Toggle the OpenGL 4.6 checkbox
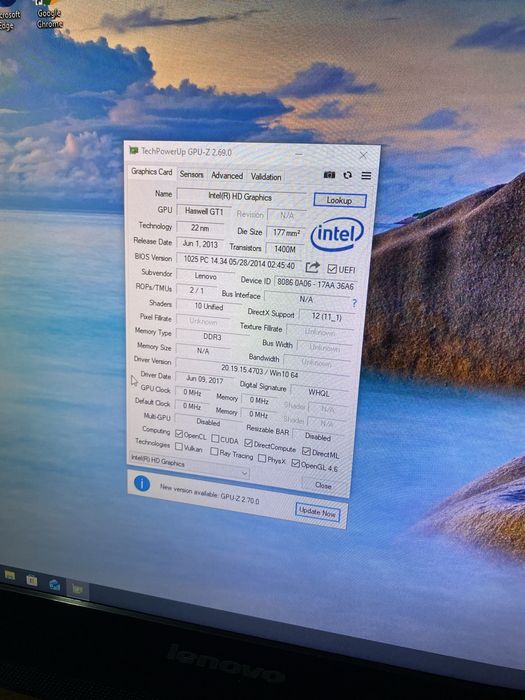This screenshot has width=525, height=700. [295, 463]
